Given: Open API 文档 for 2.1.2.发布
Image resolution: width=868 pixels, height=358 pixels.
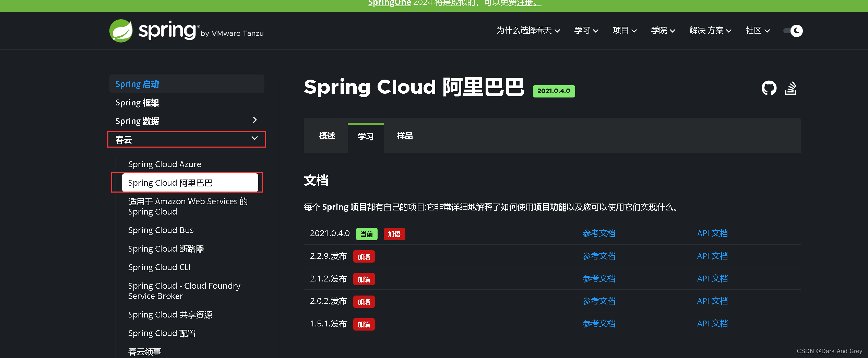Looking at the screenshot, I should (712, 279).
